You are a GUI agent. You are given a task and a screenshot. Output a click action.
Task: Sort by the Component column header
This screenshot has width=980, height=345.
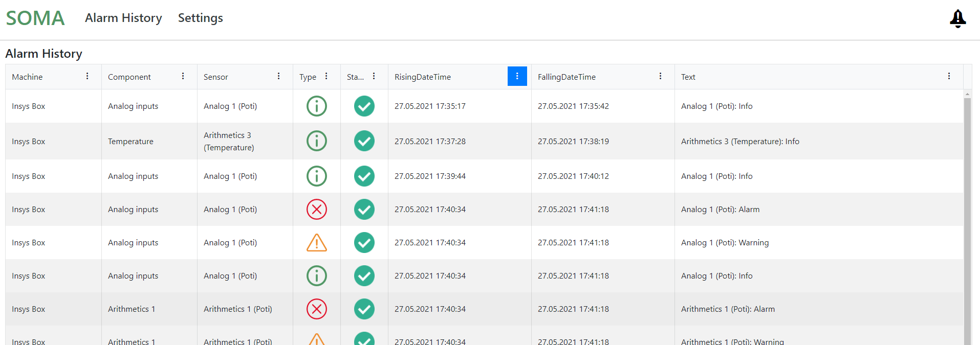pyautogui.click(x=129, y=77)
